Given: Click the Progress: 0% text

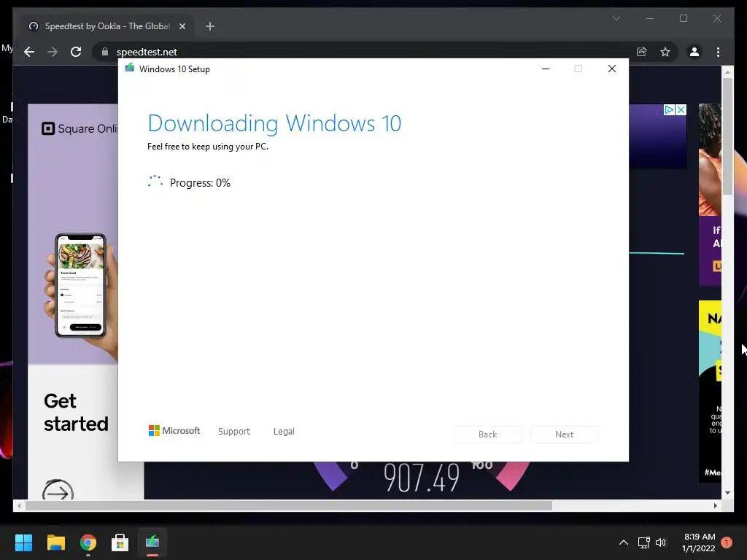Looking at the screenshot, I should (200, 183).
